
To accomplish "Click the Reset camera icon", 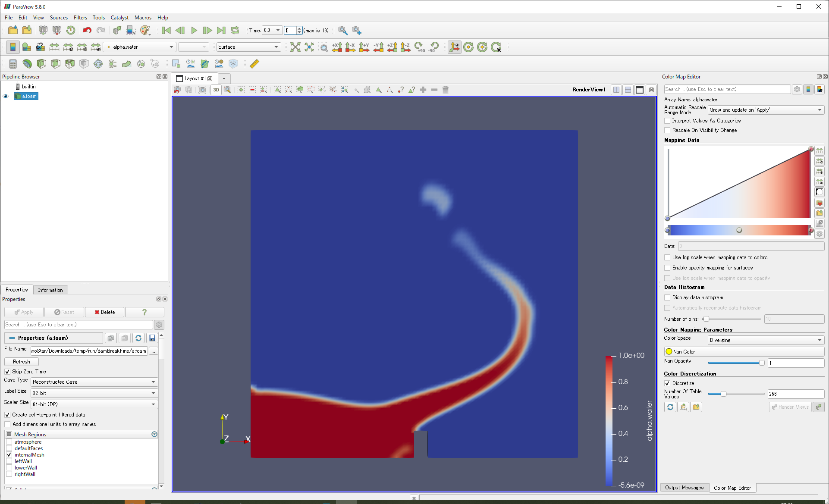I will coord(295,47).
